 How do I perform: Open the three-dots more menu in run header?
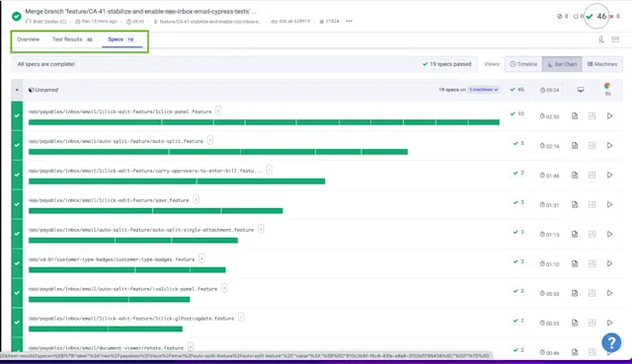click(x=349, y=21)
